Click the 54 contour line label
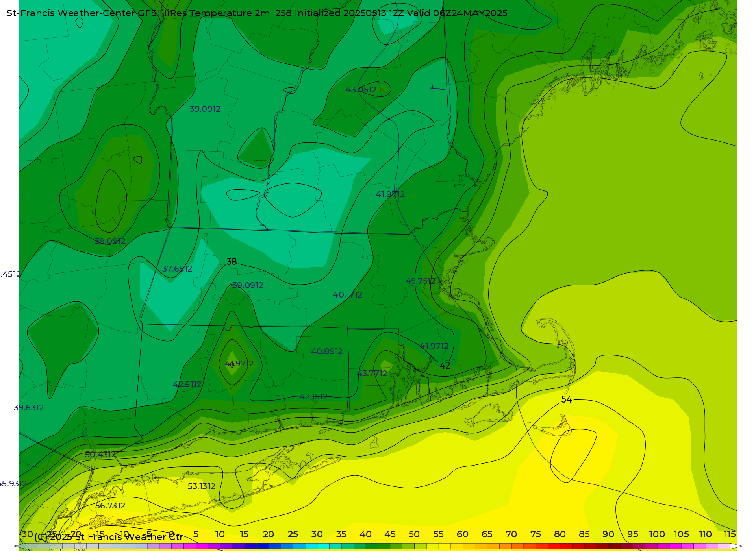The height and width of the screenshot is (551, 756). [x=566, y=399]
